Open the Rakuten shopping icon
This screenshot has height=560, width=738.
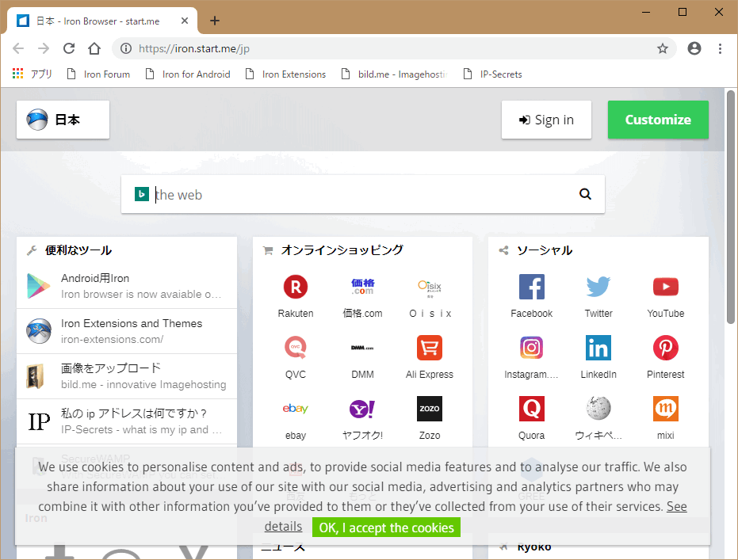tap(296, 287)
